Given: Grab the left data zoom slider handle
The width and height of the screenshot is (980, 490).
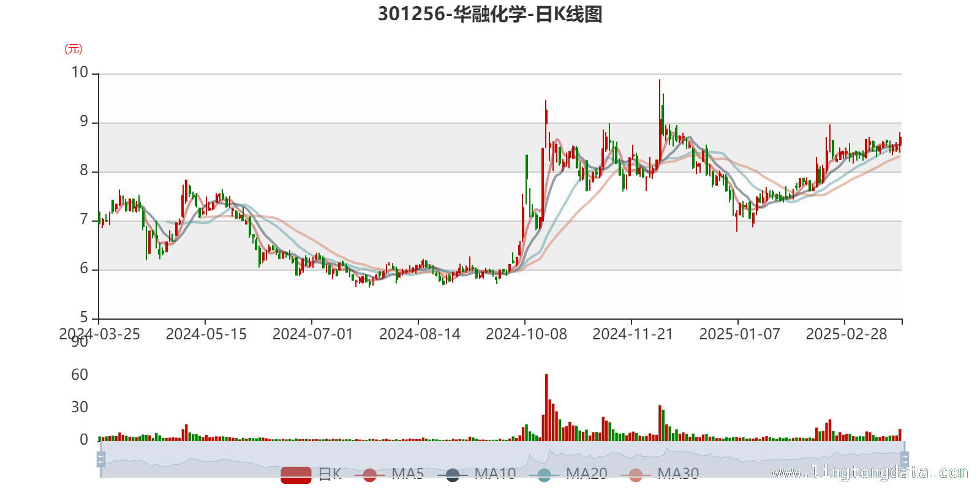Looking at the screenshot, I should coord(101,459).
